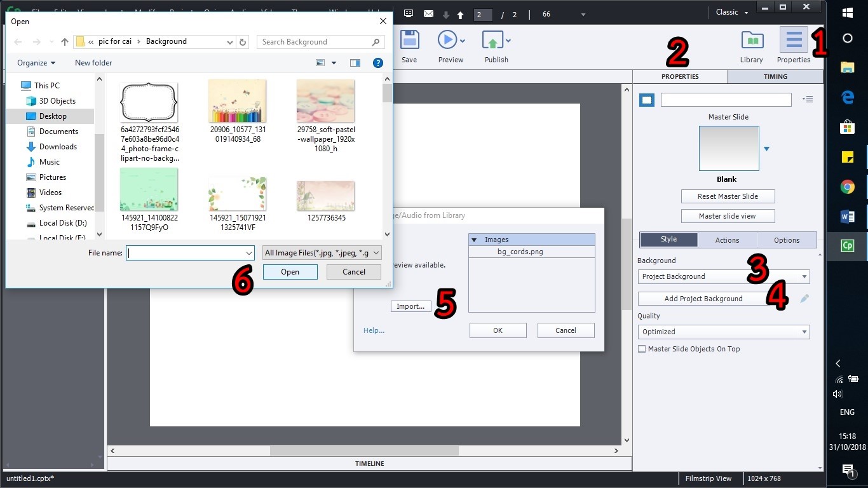Open the Master Slide selection arrow
Image resolution: width=868 pixels, height=488 pixels.
click(x=766, y=149)
